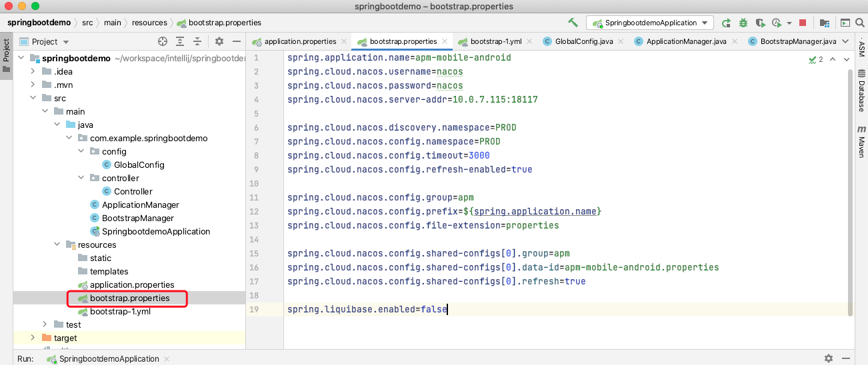Select the GlobalConfig class in the tree
This screenshot has width=868, height=365.
pos(133,165)
